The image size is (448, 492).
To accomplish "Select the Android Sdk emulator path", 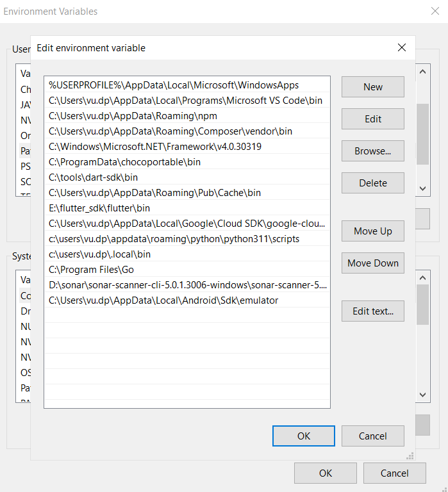I will pos(163,300).
